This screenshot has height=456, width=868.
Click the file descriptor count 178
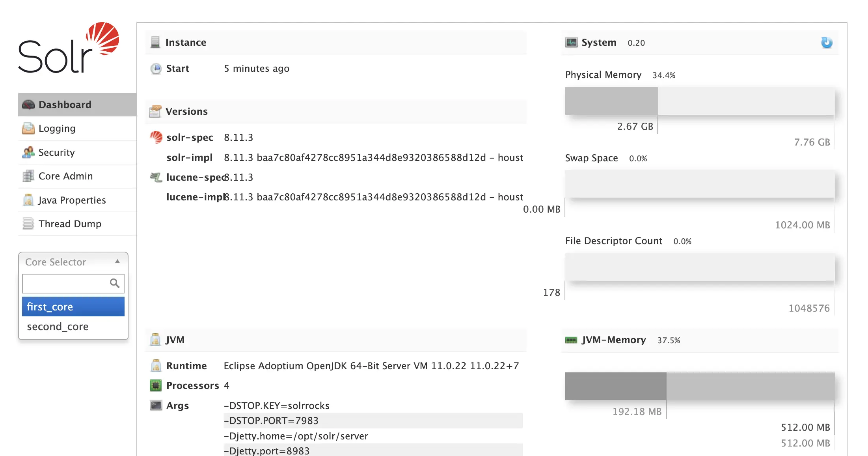tap(551, 292)
